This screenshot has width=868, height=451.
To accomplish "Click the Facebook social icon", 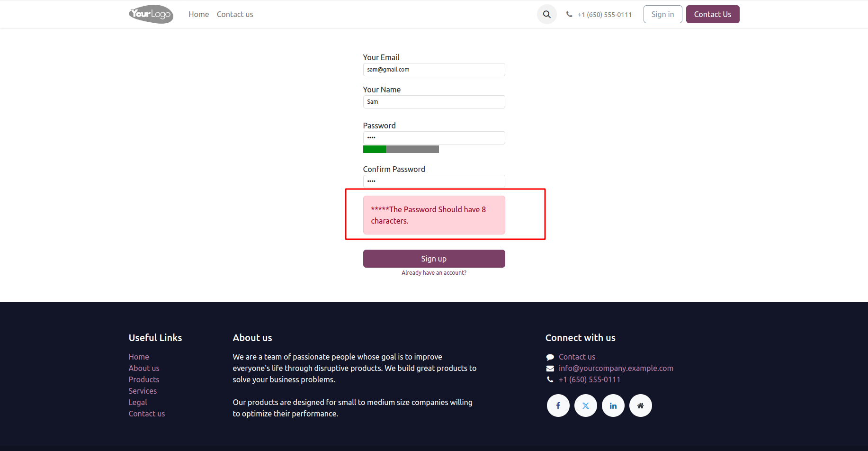I will (x=558, y=406).
